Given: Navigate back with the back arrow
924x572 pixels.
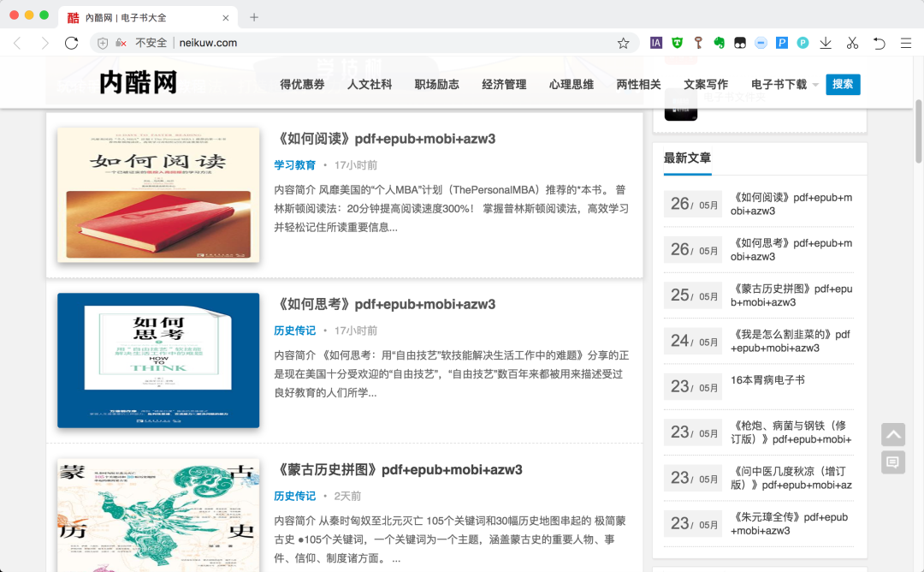Looking at the screenshot, I should coord(19,43).
